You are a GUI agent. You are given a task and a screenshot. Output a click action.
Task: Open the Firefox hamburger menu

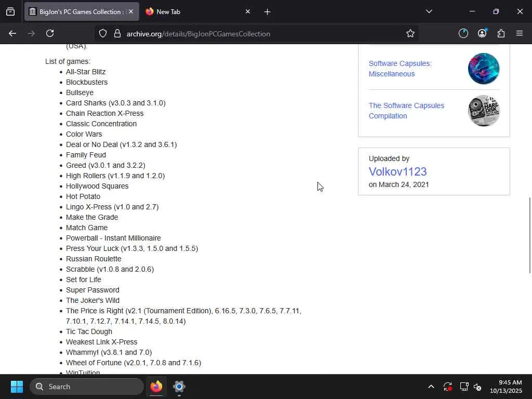(520, 33)
